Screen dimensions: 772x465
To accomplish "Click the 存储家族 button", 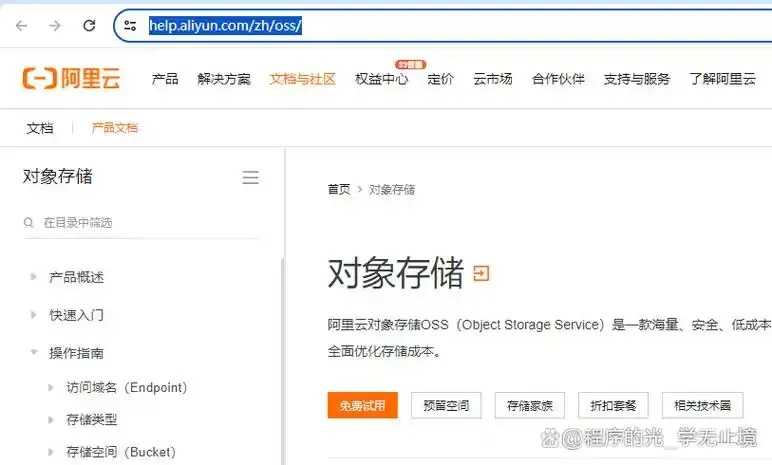I will [530, 405].
